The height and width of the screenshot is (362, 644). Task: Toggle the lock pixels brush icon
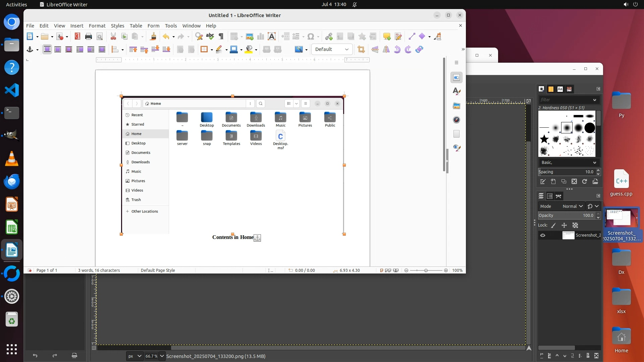click(553, 226)
